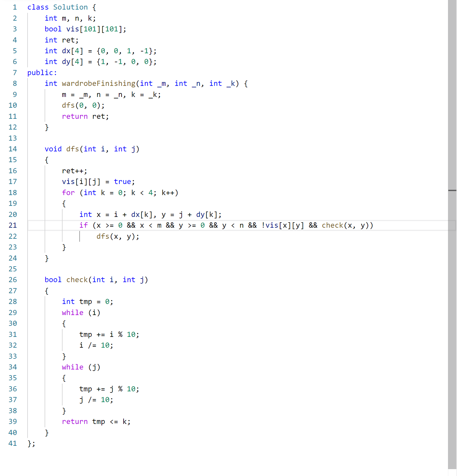Click the tmp += i % 10; statement
The width and height of the screenshot is (457, 476).
point(109,334)
